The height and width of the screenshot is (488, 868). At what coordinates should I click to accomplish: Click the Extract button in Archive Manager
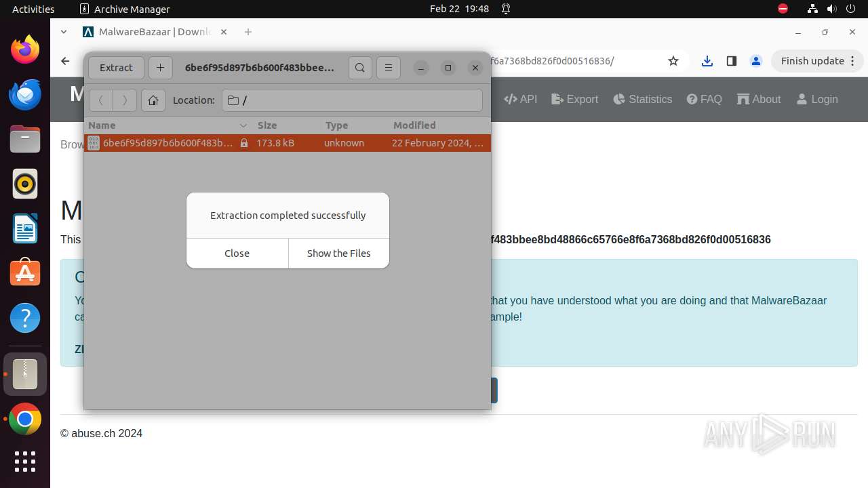(x=116, y=68)
